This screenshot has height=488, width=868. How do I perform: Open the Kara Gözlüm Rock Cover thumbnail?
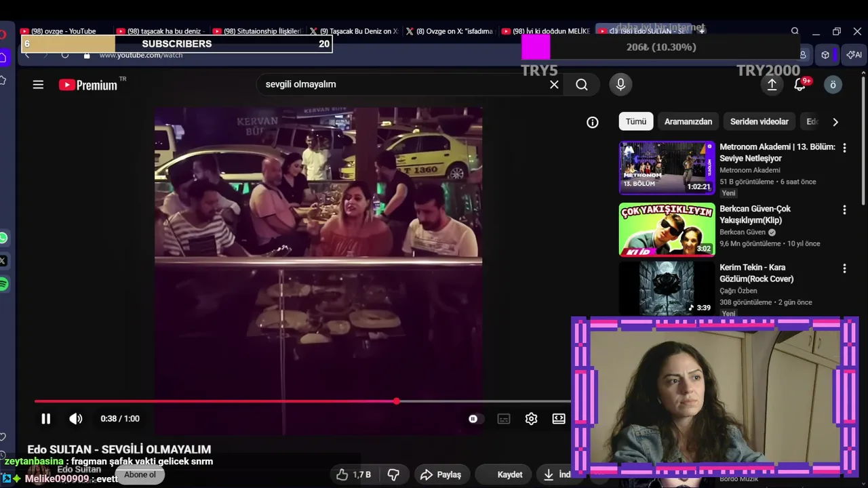click(667, 288)
